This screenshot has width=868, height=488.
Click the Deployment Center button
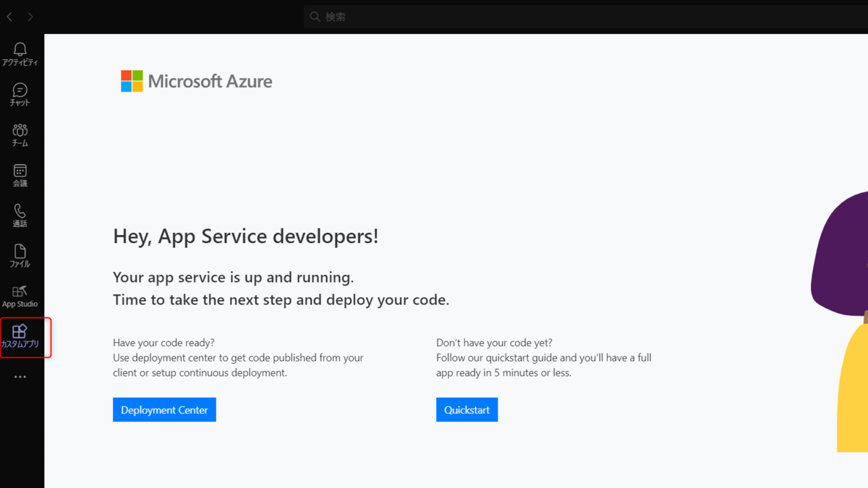(x=164, y=410)
